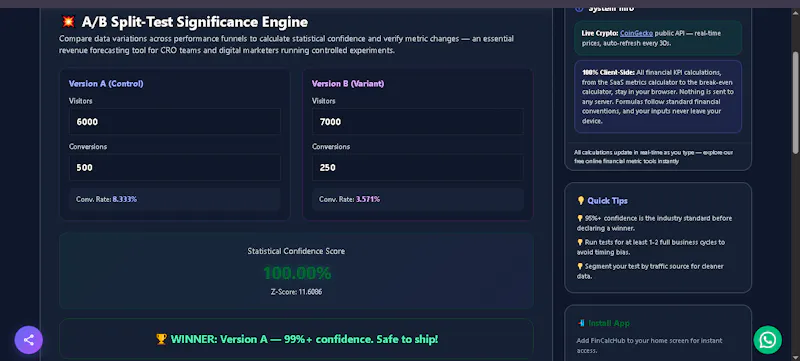This screenshot has height=361, width=800.
Task: Open the WhatsApp chat button
Action: pyautogui.click(x=767, y=340)
